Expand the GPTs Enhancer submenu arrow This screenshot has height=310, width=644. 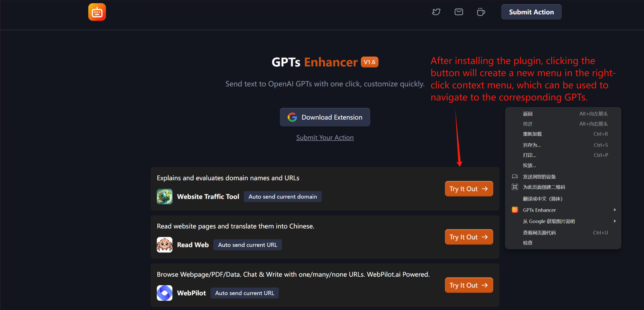(615, 210)
